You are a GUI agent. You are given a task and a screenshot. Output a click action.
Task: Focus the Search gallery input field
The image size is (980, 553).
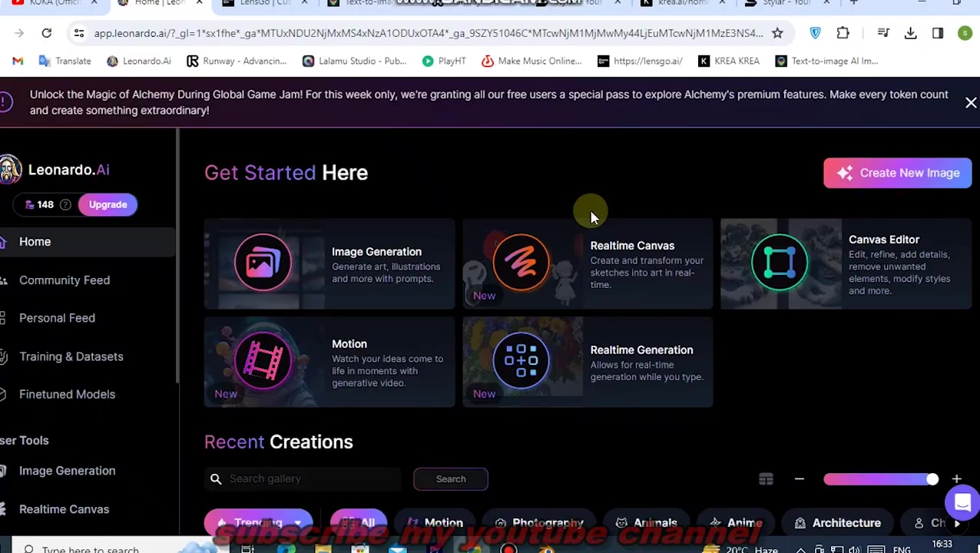(303, 478)
